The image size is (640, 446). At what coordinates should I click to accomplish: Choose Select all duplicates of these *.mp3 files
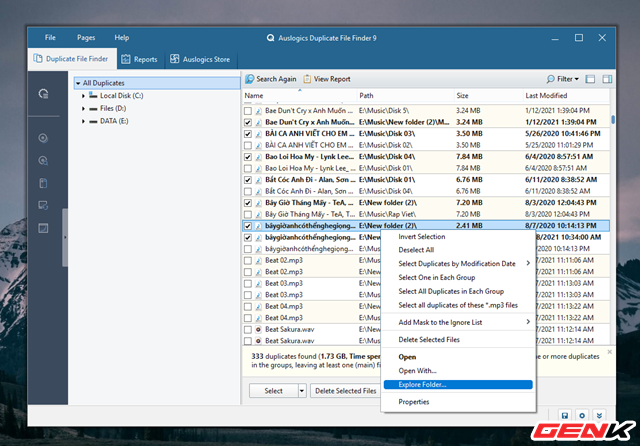point(458,305)
